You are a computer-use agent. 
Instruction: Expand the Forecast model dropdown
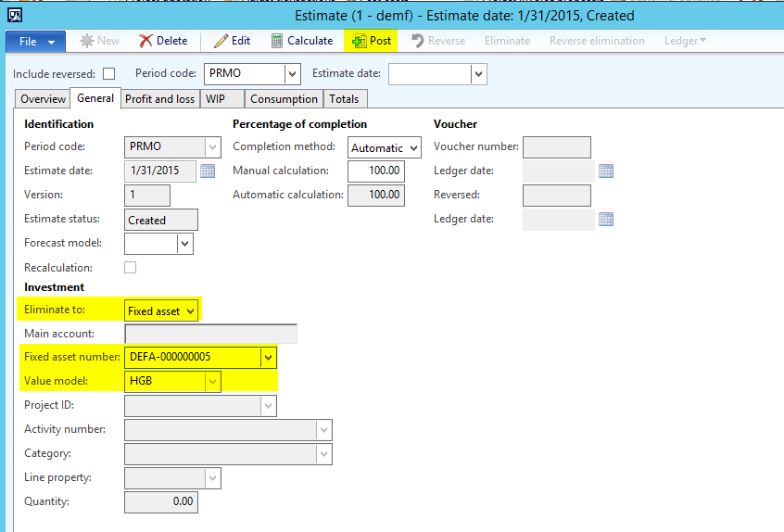pyautogui.click(x=185, y=244)
